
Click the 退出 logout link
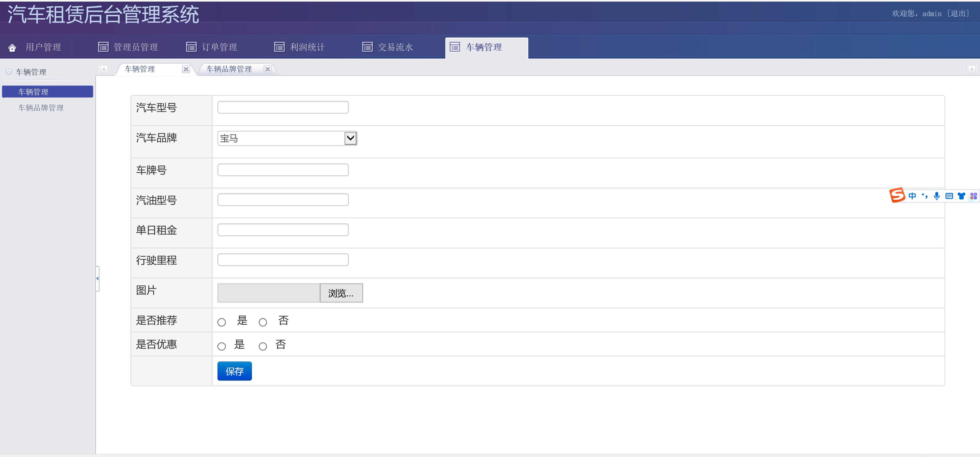click(958, 14)
